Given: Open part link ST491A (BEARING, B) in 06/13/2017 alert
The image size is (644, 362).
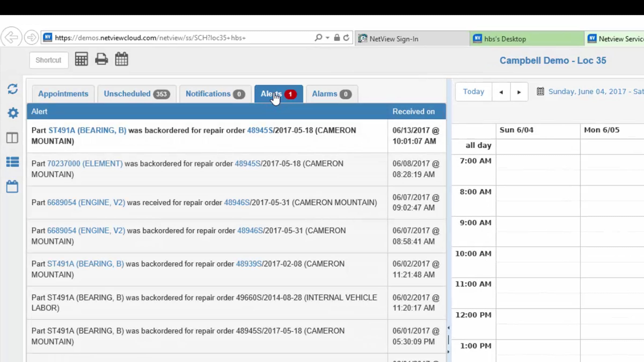Looking at the screenshot, I should (x=87, y=130).
